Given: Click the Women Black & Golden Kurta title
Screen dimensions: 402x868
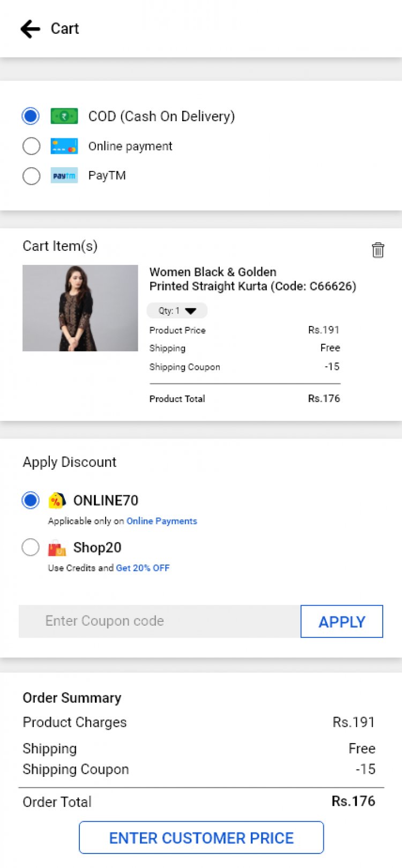Looking at the screenshot, I should tap(252, 279).
